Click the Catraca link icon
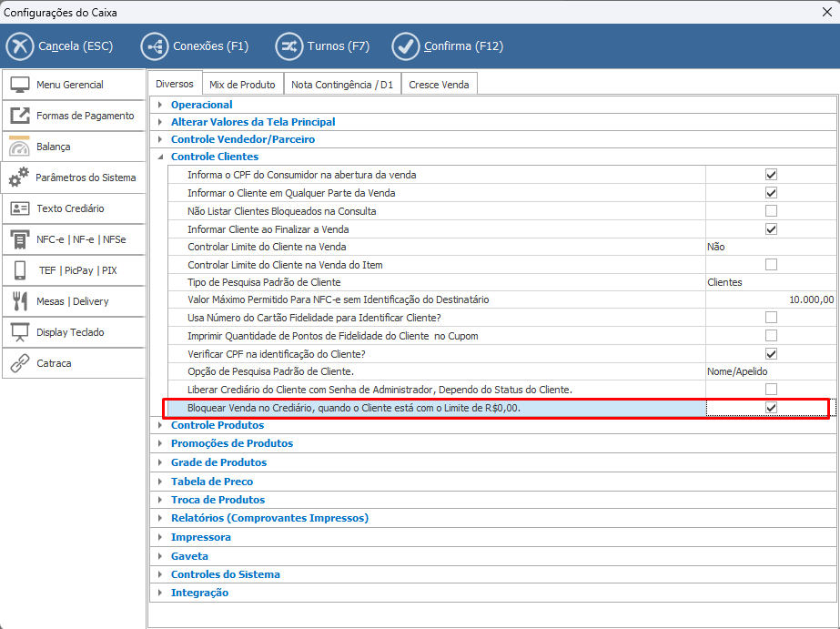 (20, 363)
